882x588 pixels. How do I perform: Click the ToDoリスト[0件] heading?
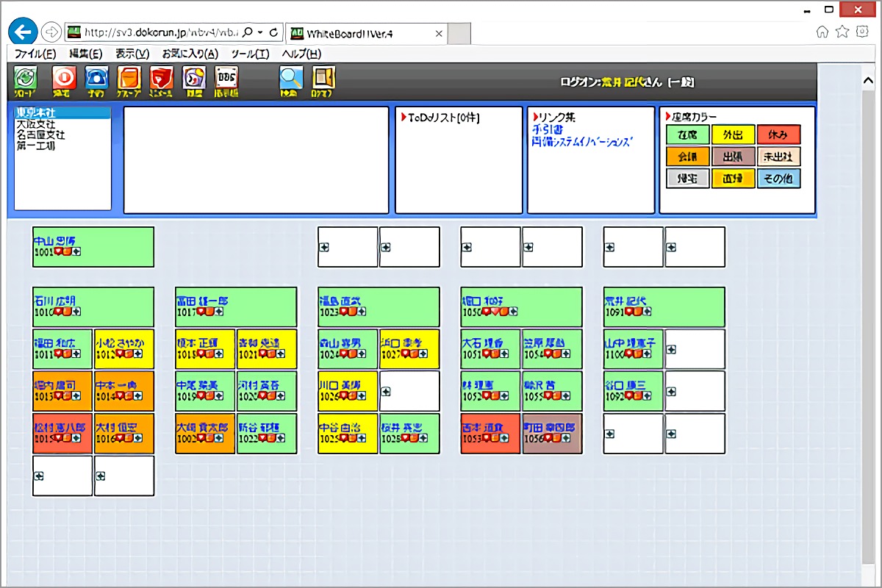[445, 118]
